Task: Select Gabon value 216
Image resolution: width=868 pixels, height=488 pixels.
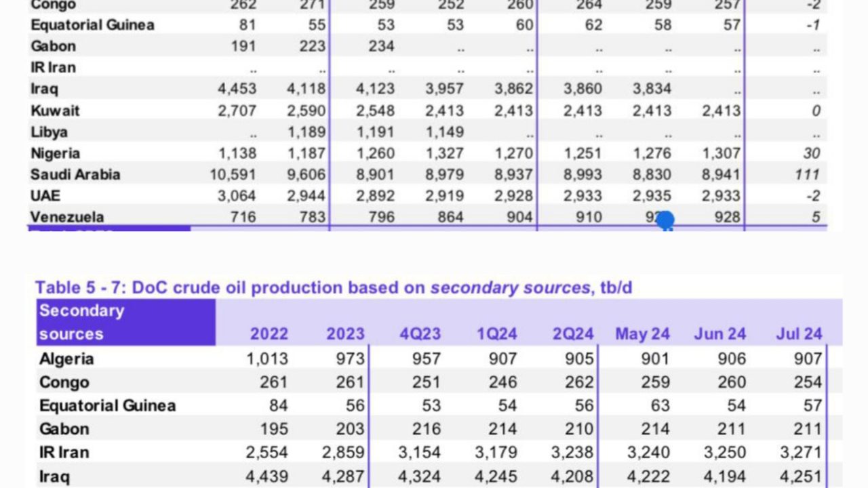Action: click(x=427, y=429)
